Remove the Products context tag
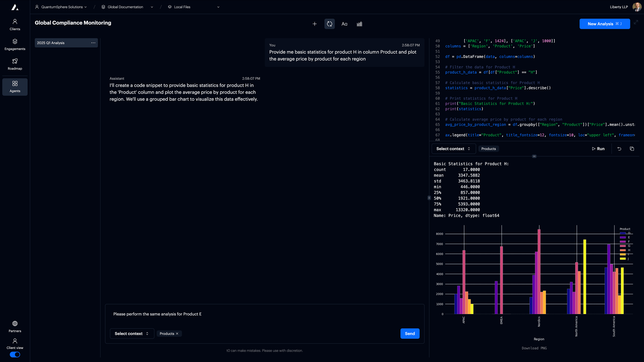The image size is (644, 362). [x=177, y=334]
